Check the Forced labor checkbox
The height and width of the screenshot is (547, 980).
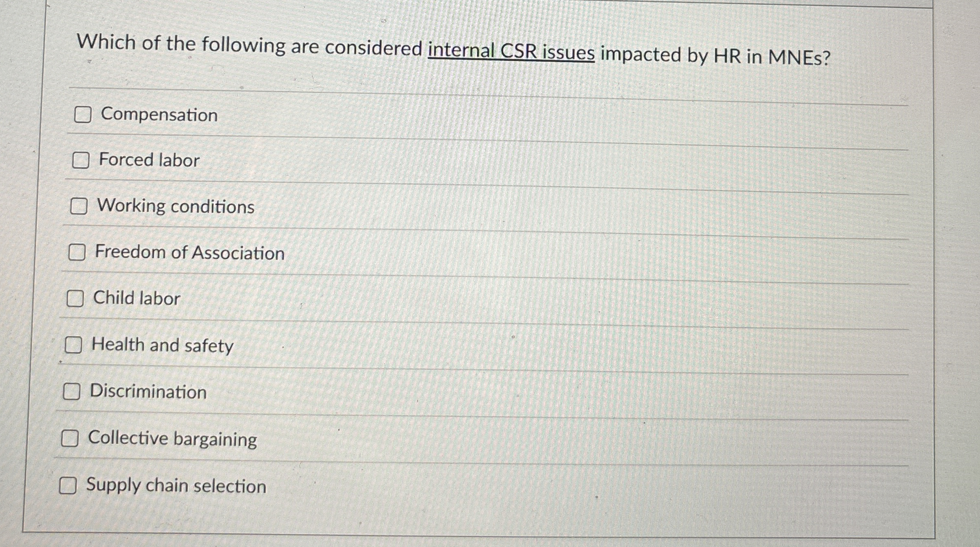(81, 161)
